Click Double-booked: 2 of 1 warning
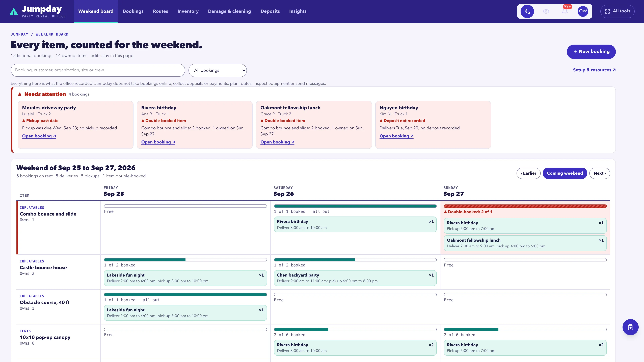Image resolution: width=644 pixels, height=362 pixels. [x=468, y=212]
